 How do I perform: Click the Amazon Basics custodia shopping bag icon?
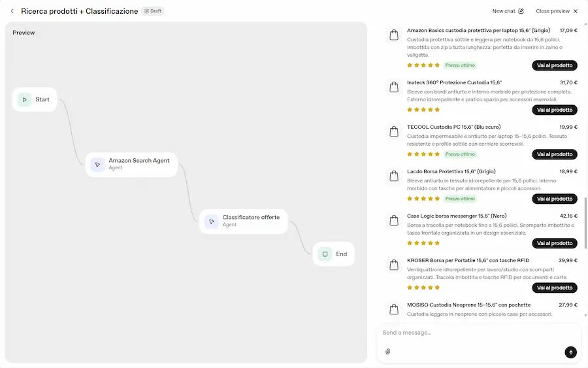394,36
